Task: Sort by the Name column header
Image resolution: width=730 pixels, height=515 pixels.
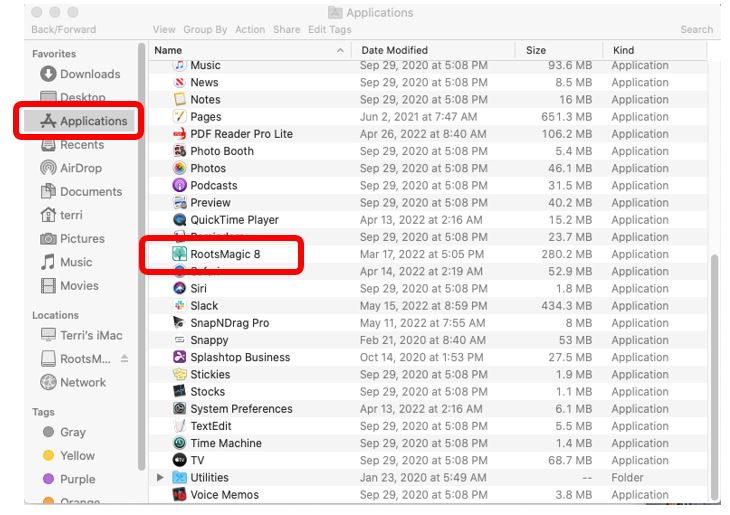Action: [250, 50]
